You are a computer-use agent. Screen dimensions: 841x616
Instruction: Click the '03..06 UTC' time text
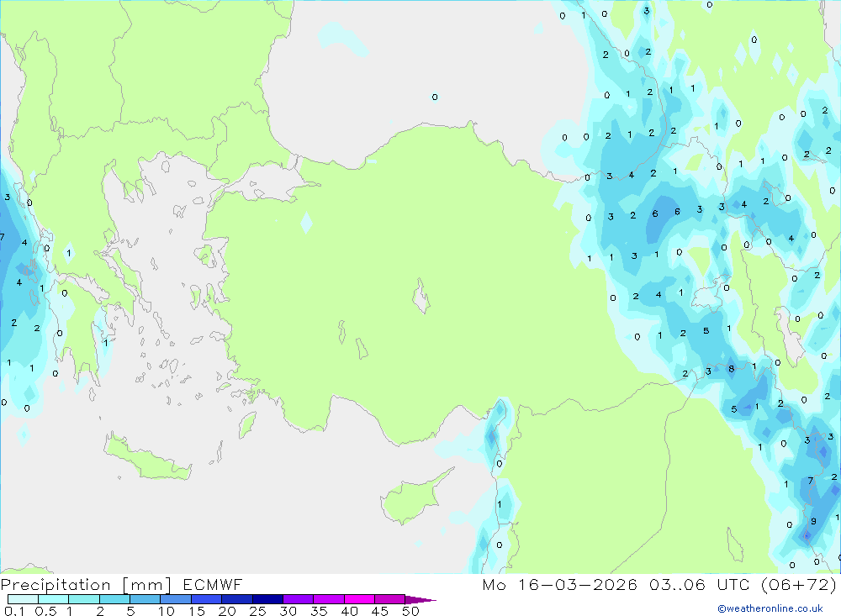pyautogui.click(x=699, y=585)
